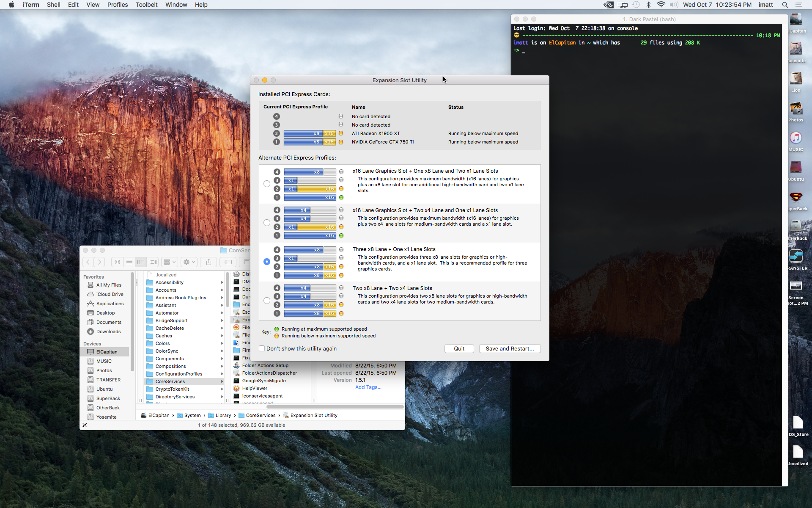
Task: Click the Finder Edit Tags toolbar button
Action: click(228, 262)
